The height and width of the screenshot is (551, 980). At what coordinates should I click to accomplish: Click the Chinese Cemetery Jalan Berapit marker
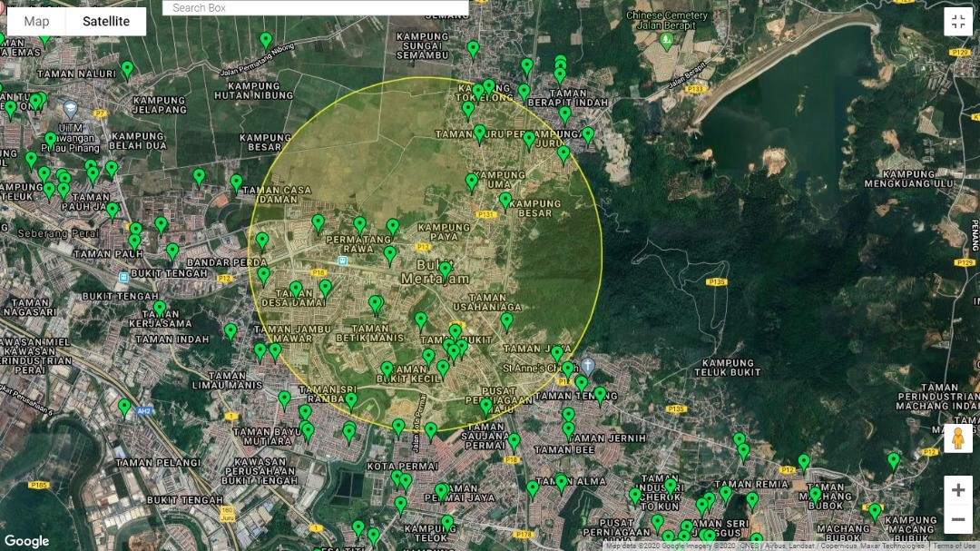click(x=667, y=40)
